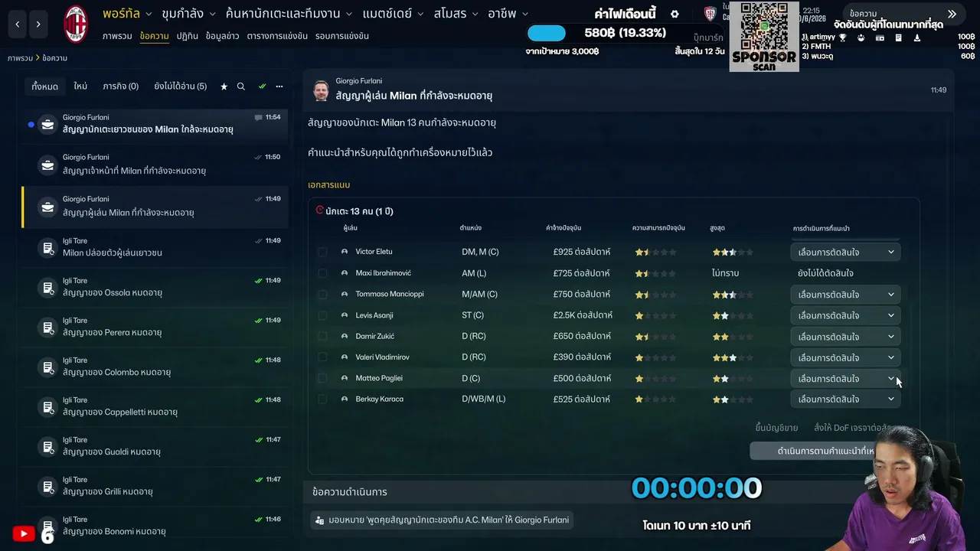This screenshot has width=980, height=551.
Task: Click the ขึ้นบัญชีขาย button
Action: coord(776,428)
